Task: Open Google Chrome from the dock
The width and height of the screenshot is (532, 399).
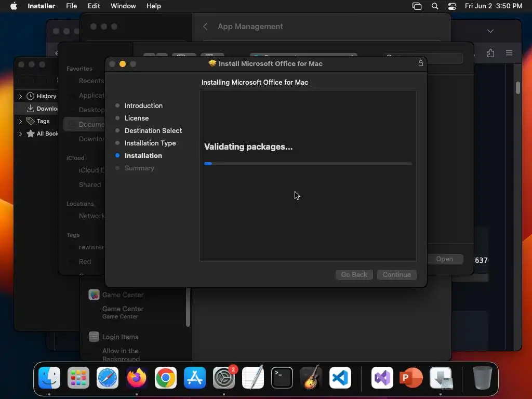Action: 166,377
